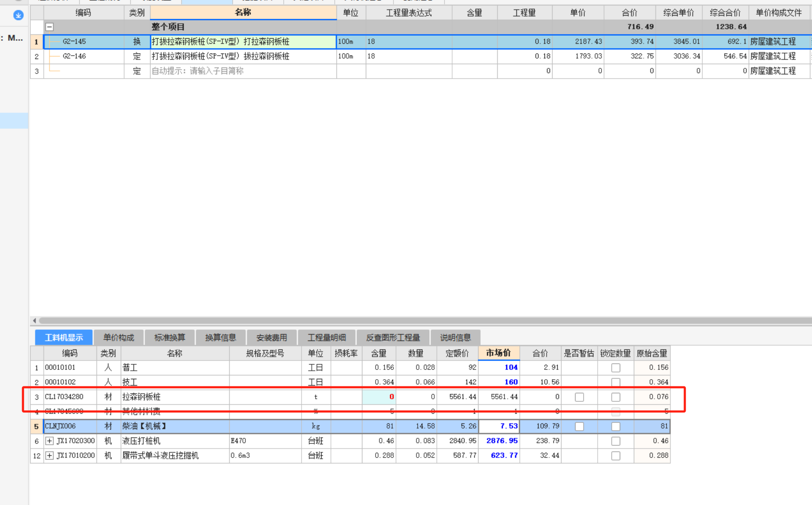Click 合价 value 238.79 for 液压打桩机
This screenshot has width=812, height=505.
click(540, 441)
